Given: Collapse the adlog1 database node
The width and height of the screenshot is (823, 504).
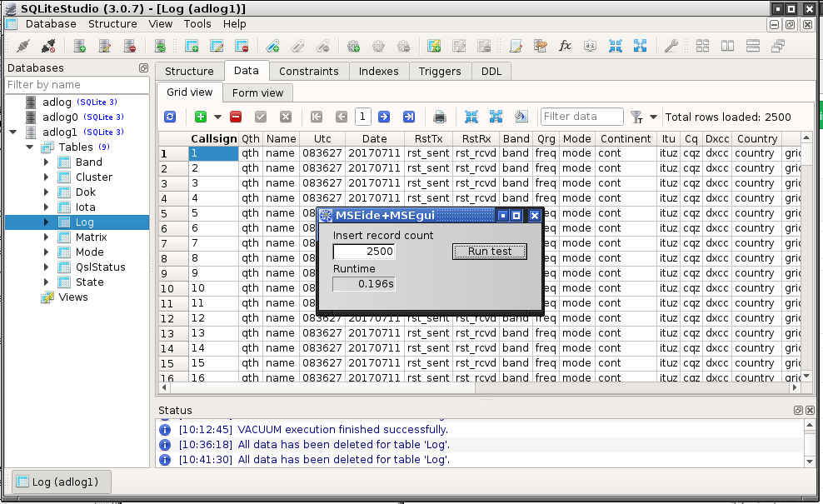Looking at the screenshot, I should point(12,132).
